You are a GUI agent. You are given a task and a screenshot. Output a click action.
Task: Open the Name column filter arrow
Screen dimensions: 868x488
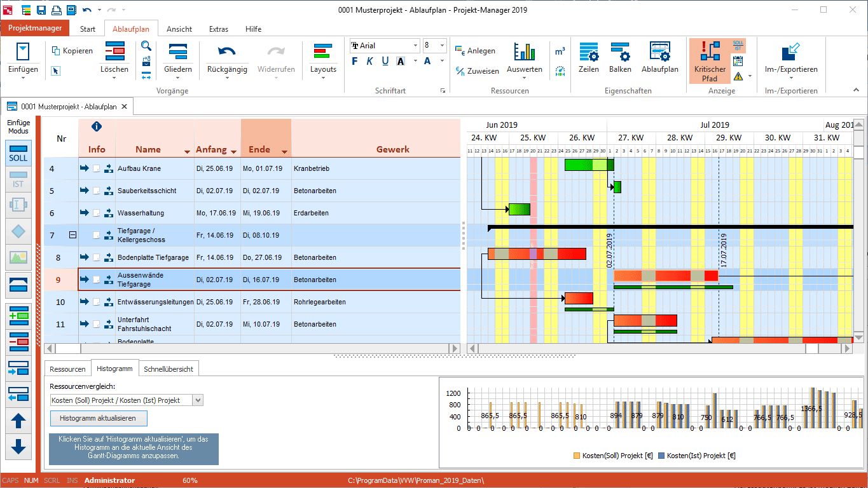[187, 152]
